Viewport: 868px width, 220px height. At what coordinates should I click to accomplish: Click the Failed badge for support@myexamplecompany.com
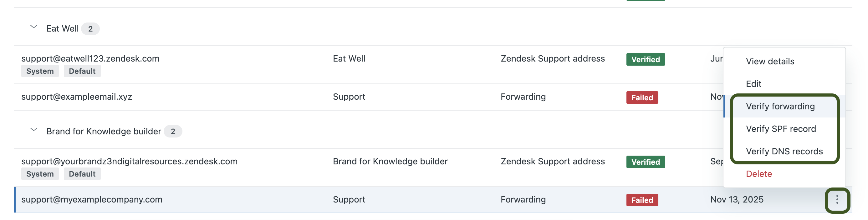pyautogui.click(x=642, y=200)
